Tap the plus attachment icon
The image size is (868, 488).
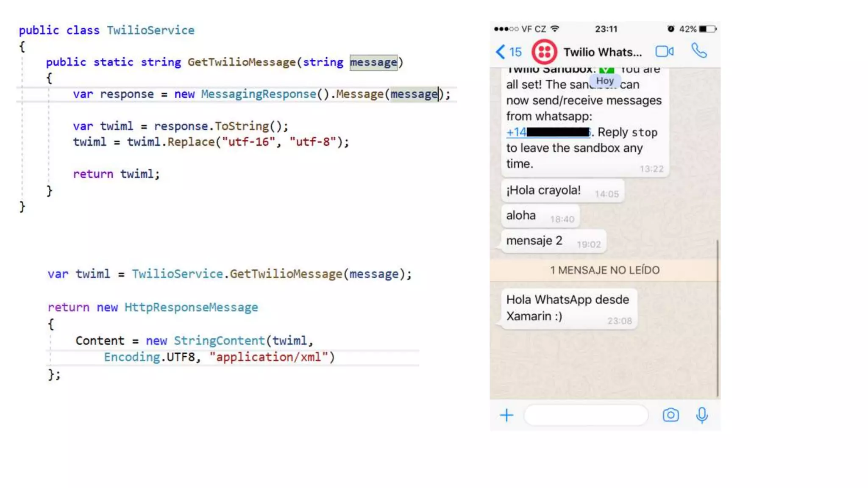[x=506, y=415]
